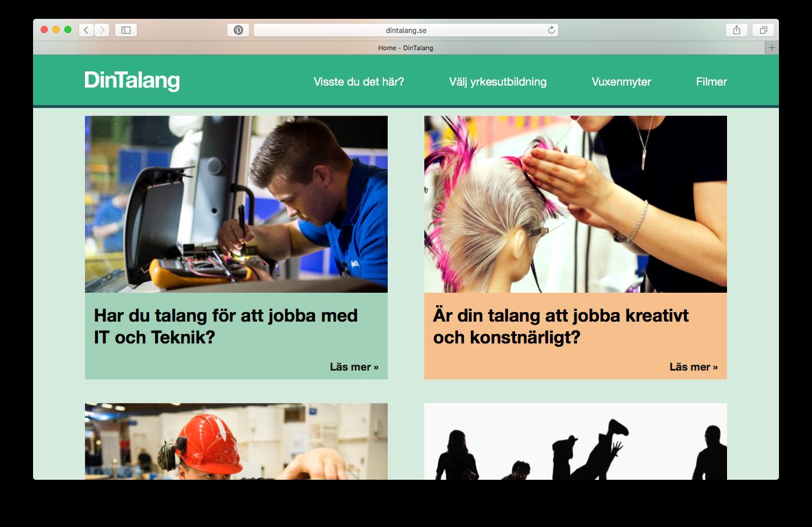Open the pink hairstyling mannequin photo

click(575, 204)
